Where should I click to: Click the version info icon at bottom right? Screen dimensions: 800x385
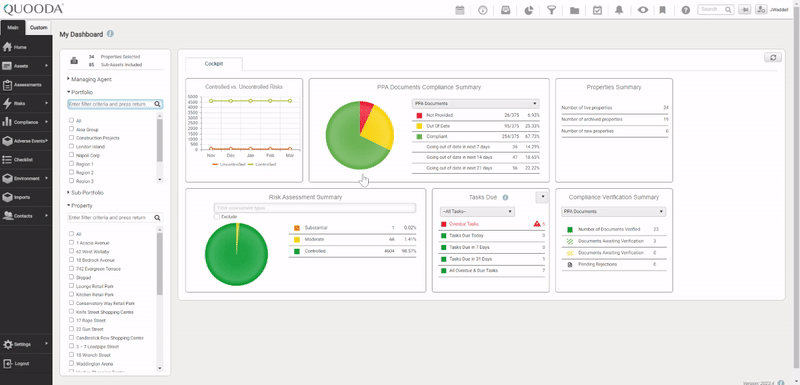[x=781, y=382]
